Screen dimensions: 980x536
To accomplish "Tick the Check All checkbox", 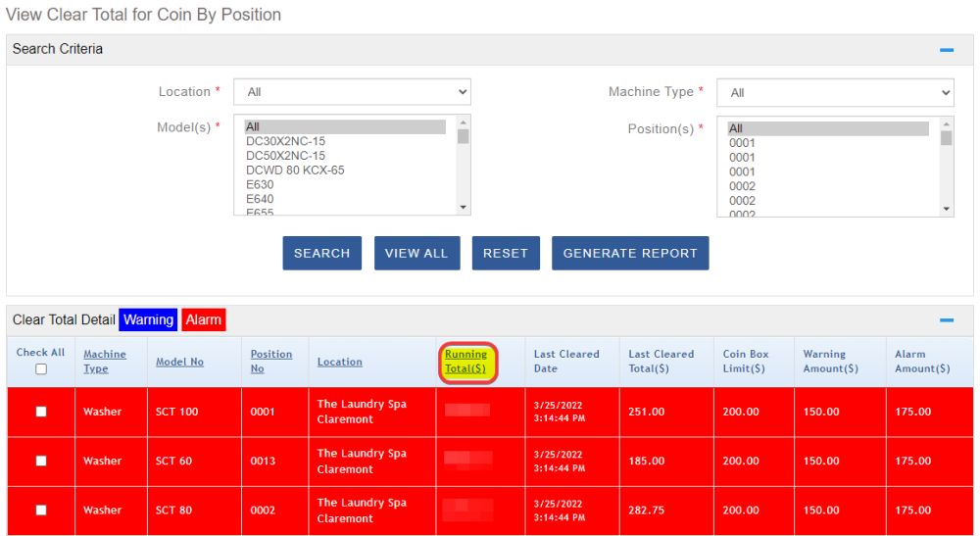I will (41, 369).
